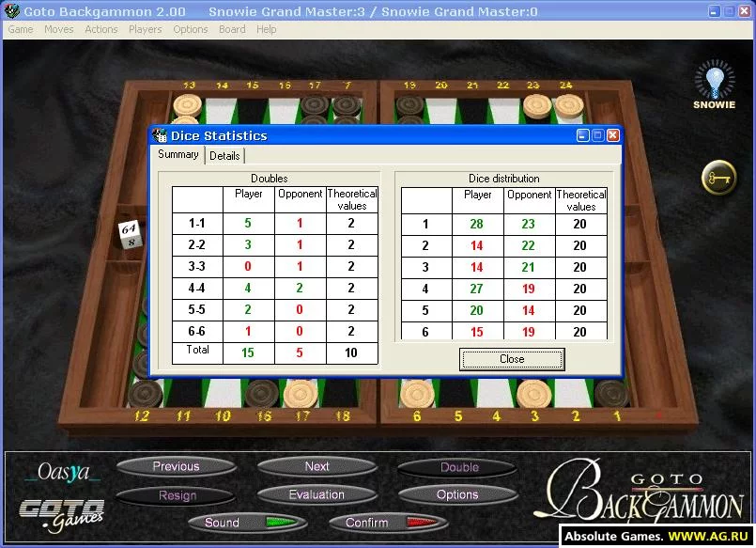Click the Player dice count 27 for number 4
Screen dimensions: 756x548
477,289
